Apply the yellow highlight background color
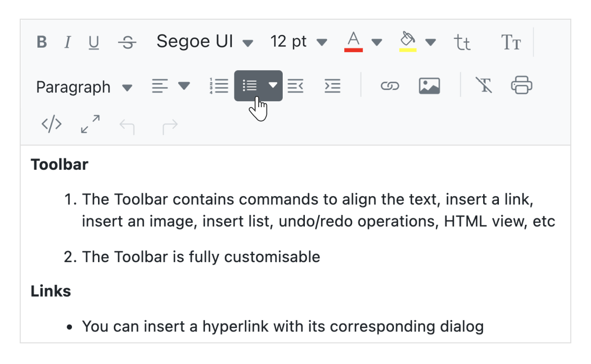Screen dimensions: 591x364 click(408, 41)
